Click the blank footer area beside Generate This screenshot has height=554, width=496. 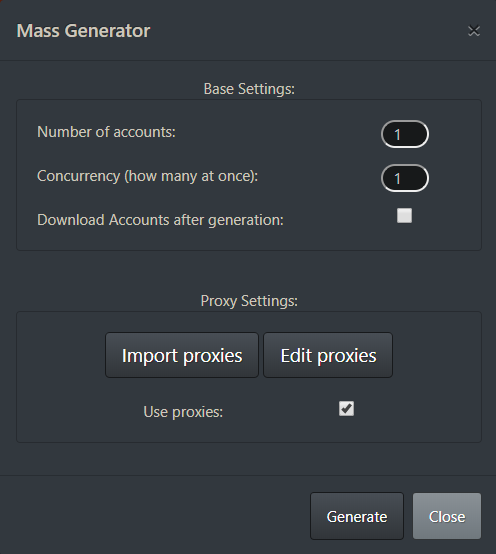[x=155, y=516]
